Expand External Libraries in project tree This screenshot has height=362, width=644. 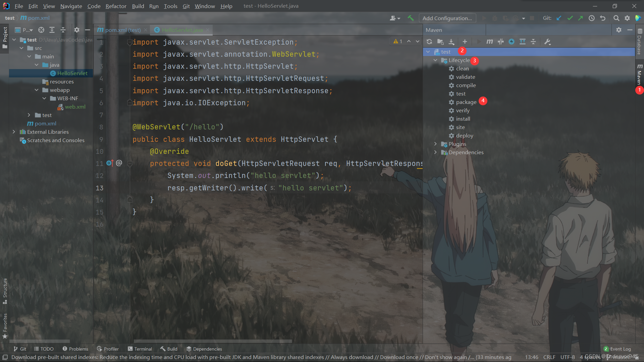click(x=14, y=132)
